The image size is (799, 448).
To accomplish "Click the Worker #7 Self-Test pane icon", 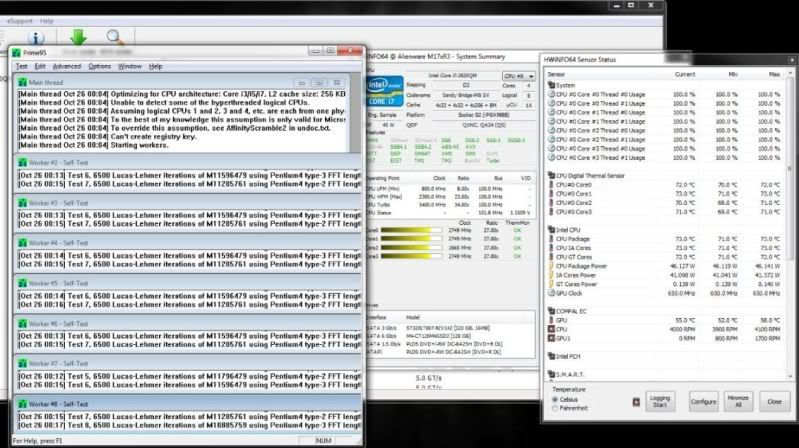I will [x=22, y=363].
